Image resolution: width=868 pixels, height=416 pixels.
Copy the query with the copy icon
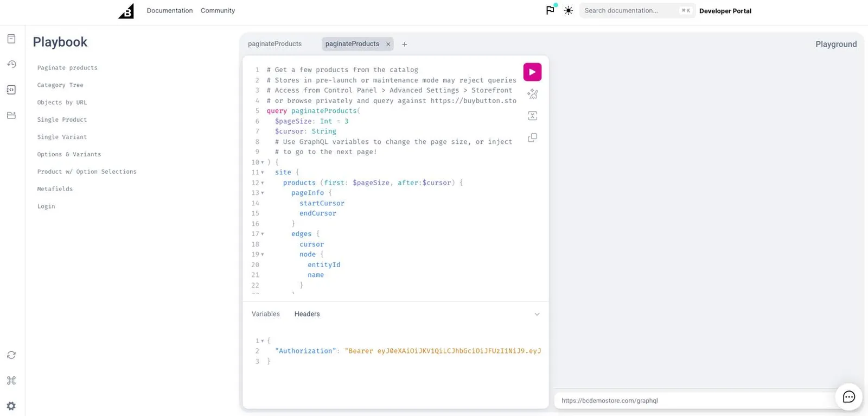tap(532, 137)
